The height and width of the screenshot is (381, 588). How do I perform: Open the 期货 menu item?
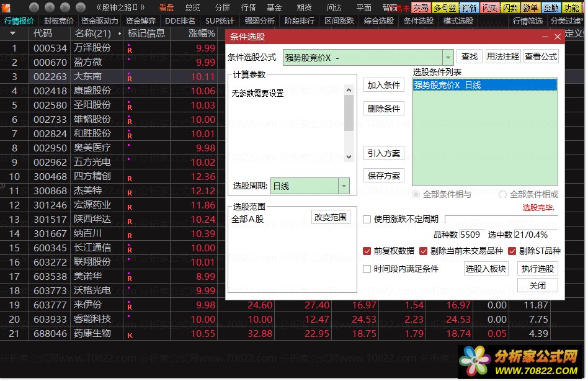point(304,7)
